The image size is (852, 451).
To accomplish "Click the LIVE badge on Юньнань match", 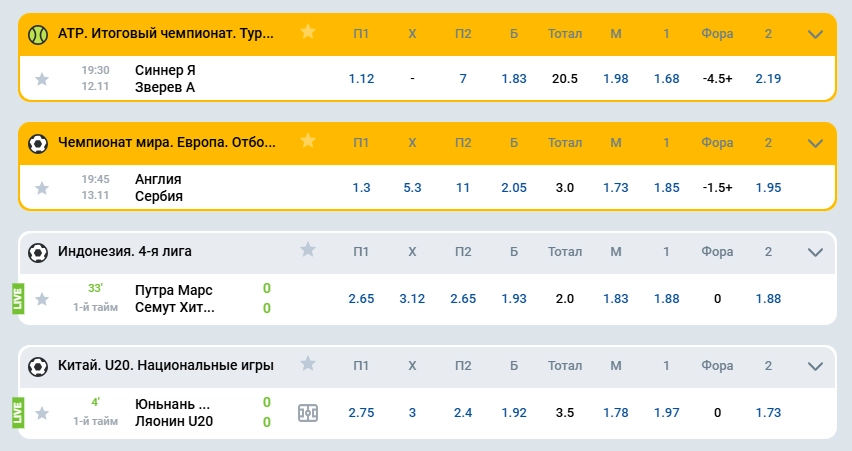I will pos(17,412).
